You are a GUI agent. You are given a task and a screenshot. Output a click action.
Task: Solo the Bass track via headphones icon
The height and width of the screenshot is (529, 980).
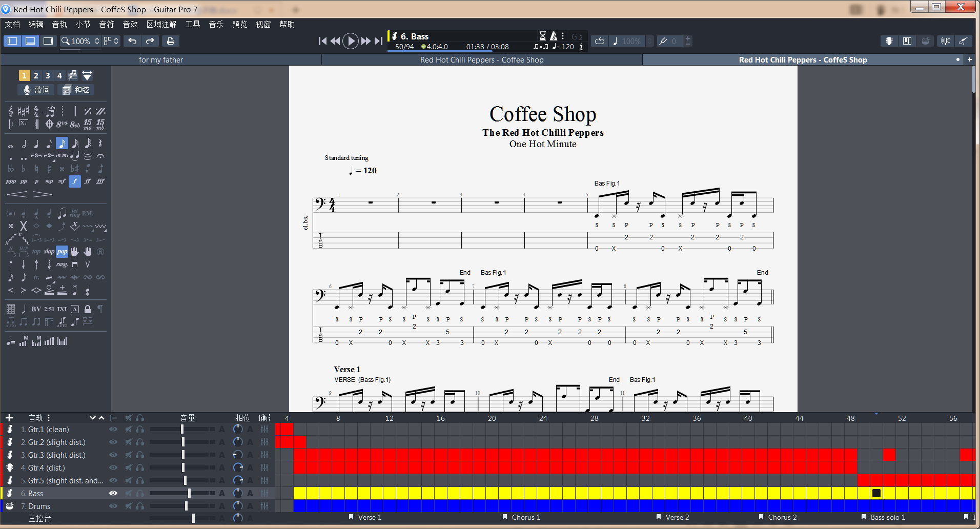pyautogui.click(x=140, y=493)
